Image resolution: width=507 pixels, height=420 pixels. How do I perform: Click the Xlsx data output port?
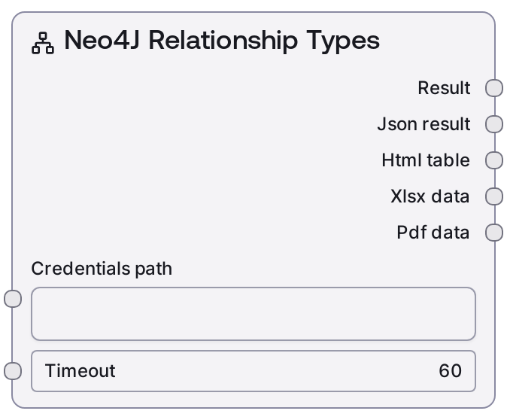494,196
